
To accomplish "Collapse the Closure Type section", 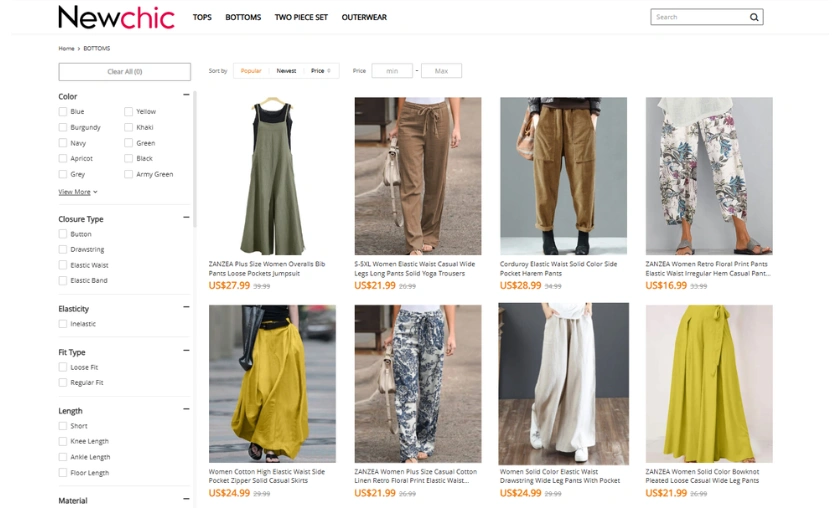I will tap(186, 218).
